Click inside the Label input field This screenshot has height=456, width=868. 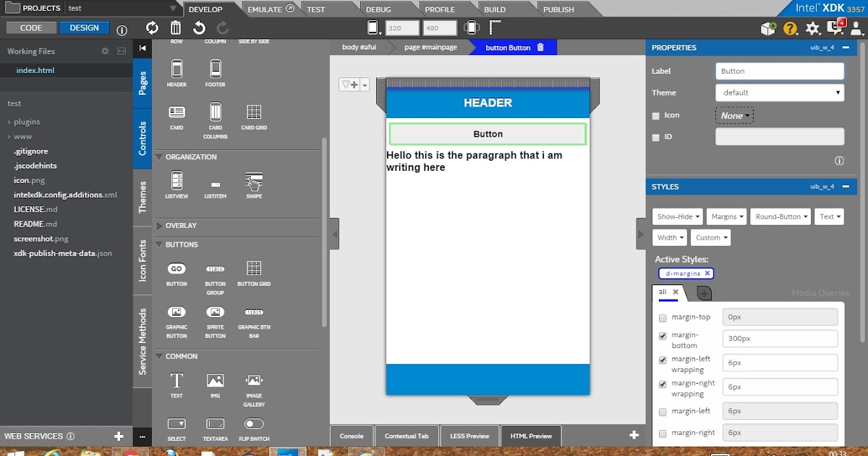pos(780,70)
